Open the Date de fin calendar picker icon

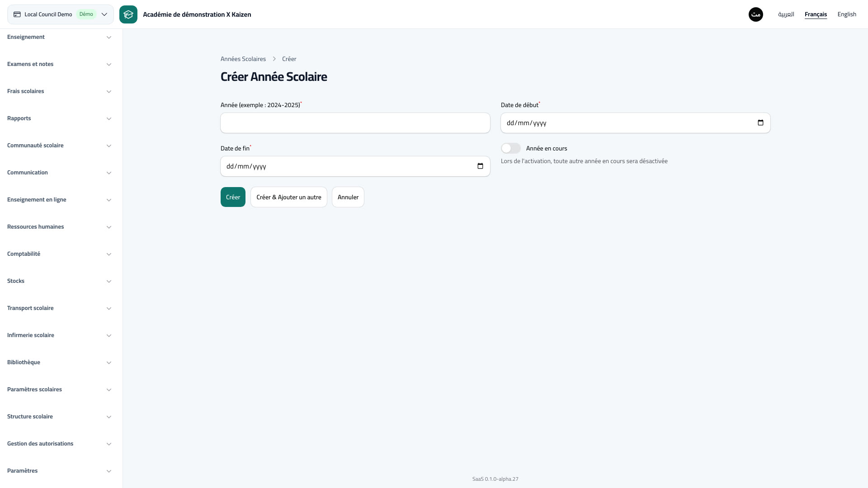point(480,166)
